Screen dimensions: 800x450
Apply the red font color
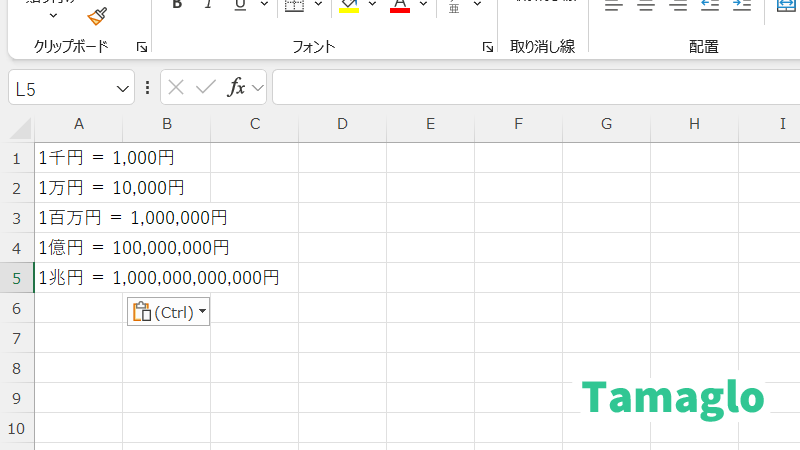(x=400, y=6)
